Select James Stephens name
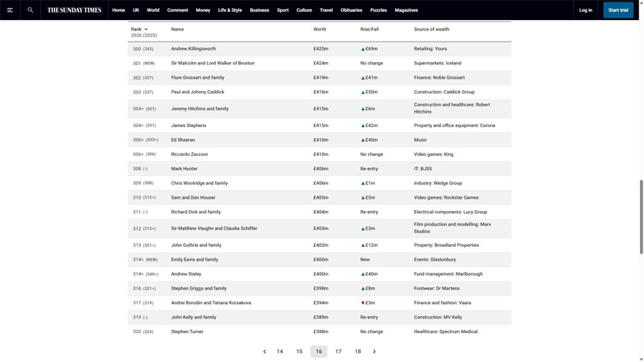The width and height of the screenshot is (644, 362). pyautogui.click(x=188, y=125)
